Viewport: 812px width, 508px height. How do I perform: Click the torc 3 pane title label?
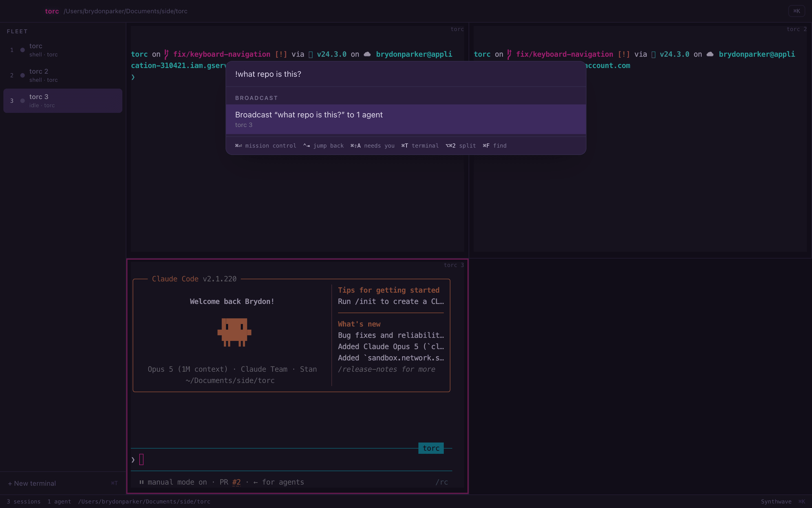(x=454, y=265)
